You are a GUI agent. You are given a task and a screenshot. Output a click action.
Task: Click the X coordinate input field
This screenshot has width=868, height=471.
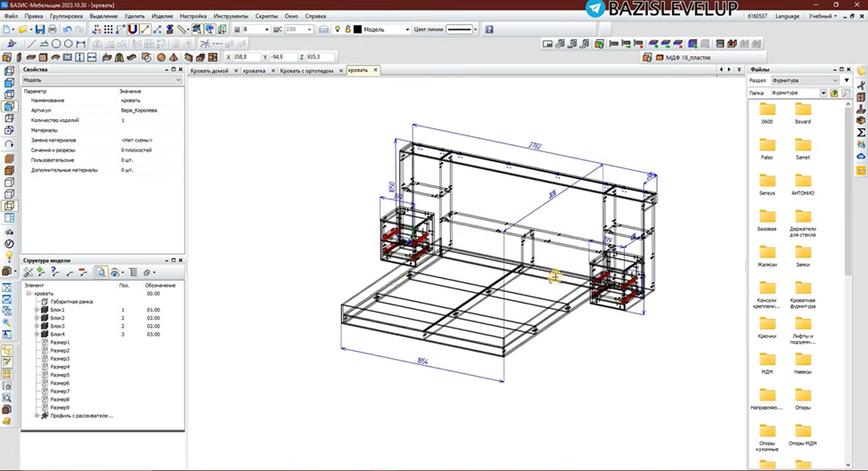tap(246, 57)
